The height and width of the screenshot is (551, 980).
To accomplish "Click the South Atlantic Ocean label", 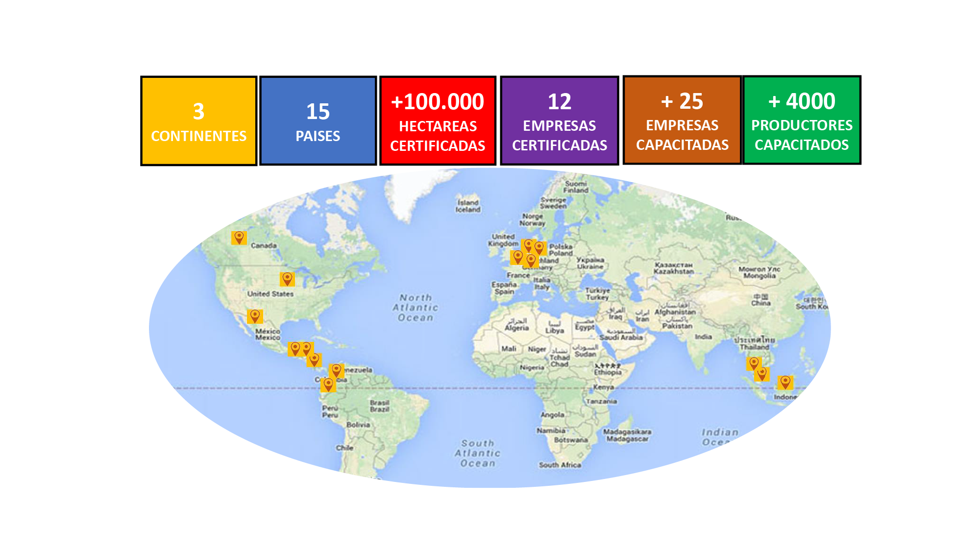I will pos(478,453).
